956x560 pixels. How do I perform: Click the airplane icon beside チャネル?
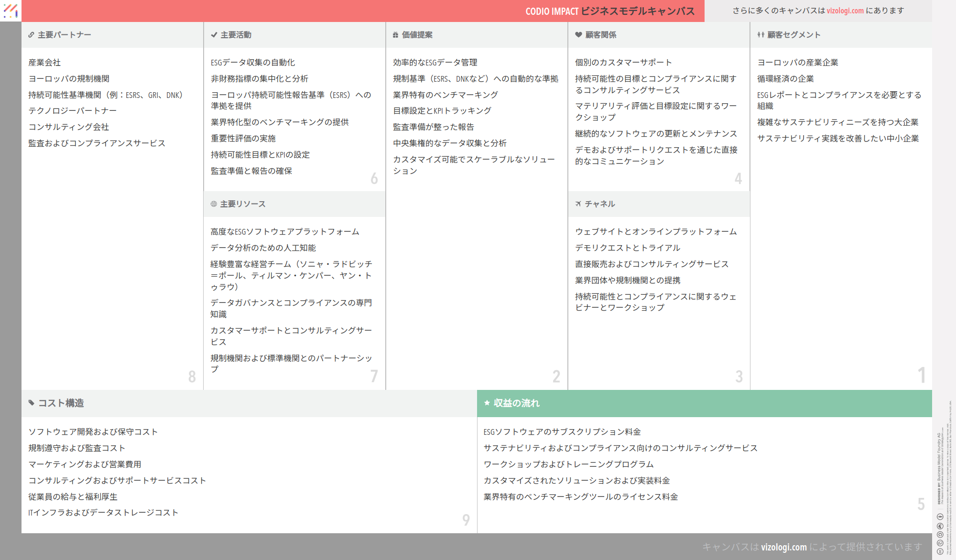tap(578, 204)
